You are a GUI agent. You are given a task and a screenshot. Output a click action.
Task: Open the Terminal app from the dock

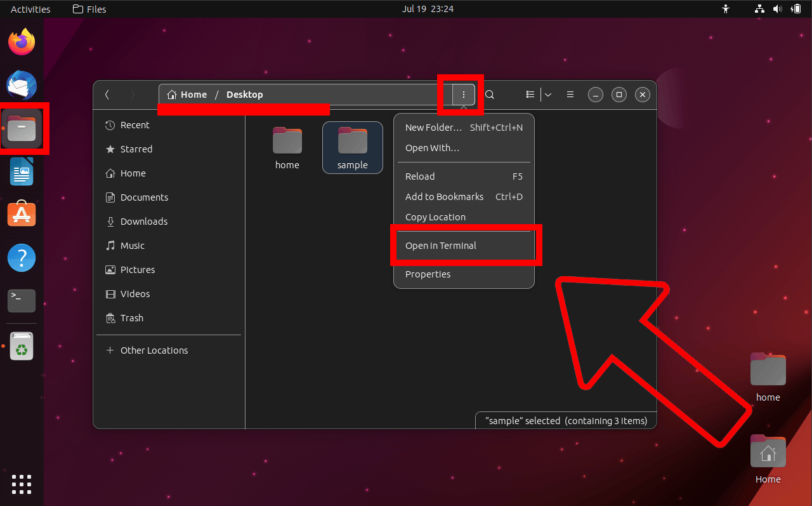21,300
